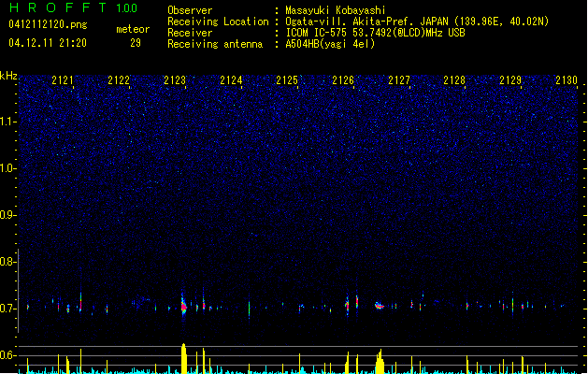Image resolution: width=588 pixels, height=374 pixels.
Task: Click the 2126 time marker
Action: click(343, 80)
